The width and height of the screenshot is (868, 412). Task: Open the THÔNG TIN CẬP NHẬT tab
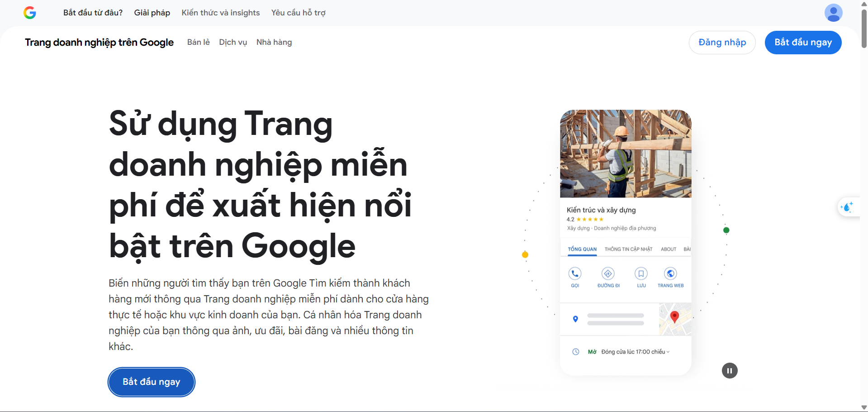pos(629,249)
